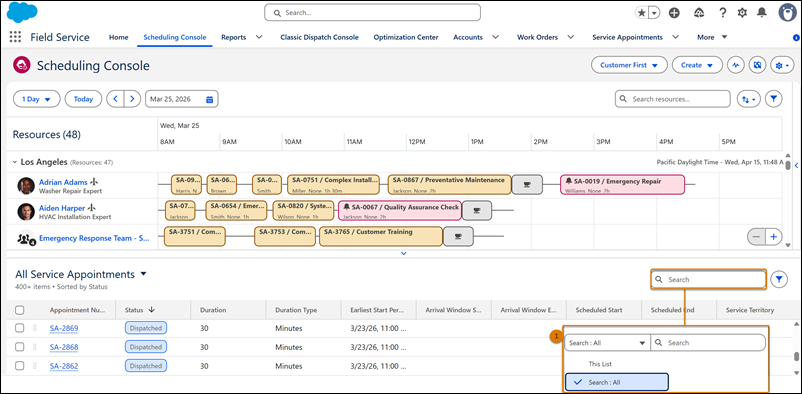Open the console settings gear dropdown
Viewport: 802px width, 394px height.
[783, 65]
